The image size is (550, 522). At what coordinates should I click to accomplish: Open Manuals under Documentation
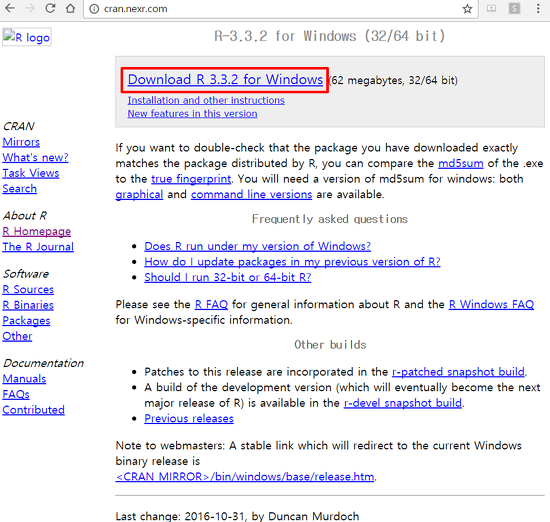24,379
